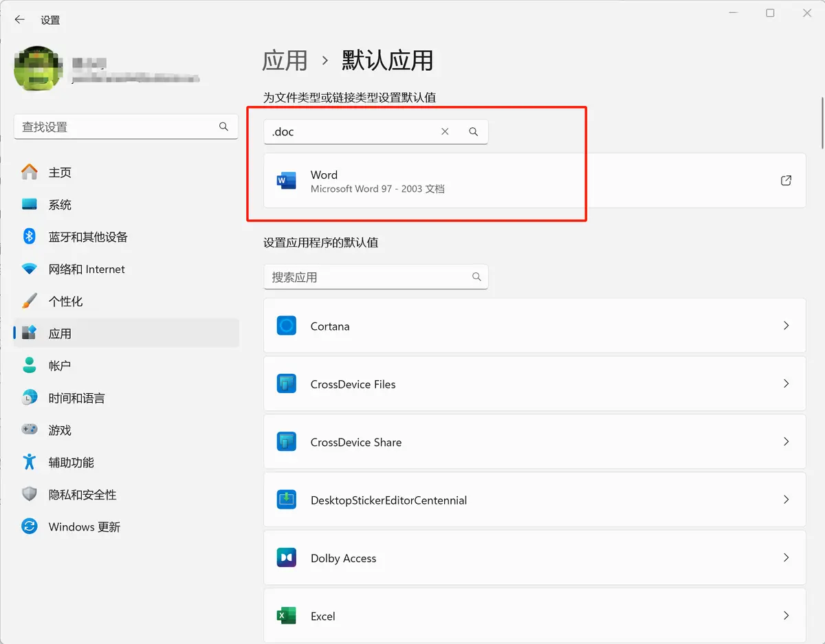The image size is (825, 644).
Task: Click the 隐私和安全性 shield icon
Action: [x=30, y=494]
